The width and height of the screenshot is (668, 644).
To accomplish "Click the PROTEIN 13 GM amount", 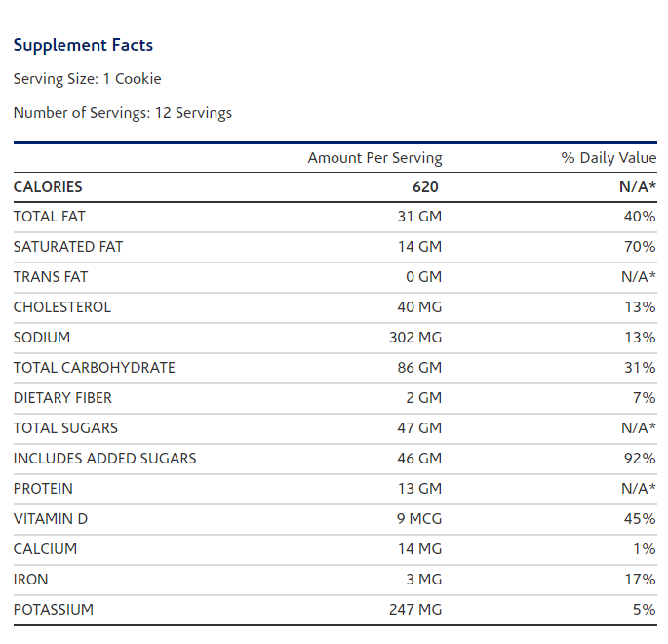I will point(419,489).
